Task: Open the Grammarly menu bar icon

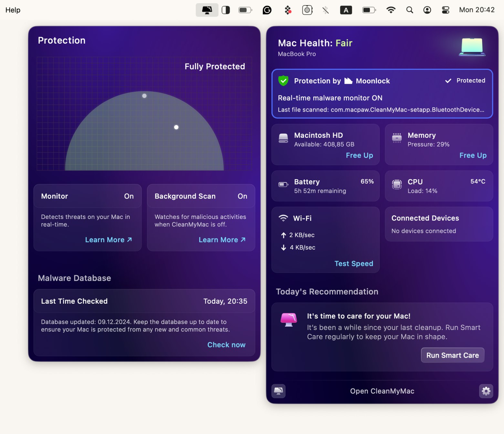Action: (267, 10)
